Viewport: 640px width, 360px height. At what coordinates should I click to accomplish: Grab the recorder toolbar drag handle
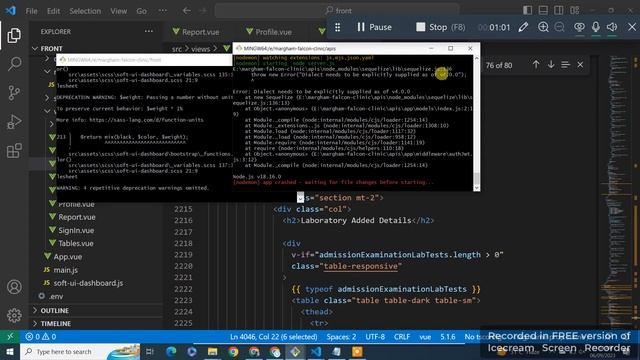[x=338, y=27]
